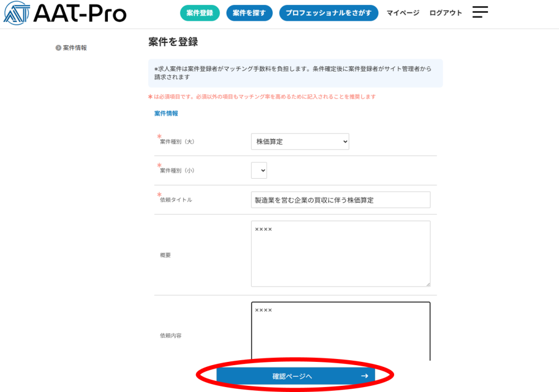Screen dimensions: 559x392
Task: Click the arrow icon on 確認ページへ button
Action: pyautogui.click(x=364, y=376)
